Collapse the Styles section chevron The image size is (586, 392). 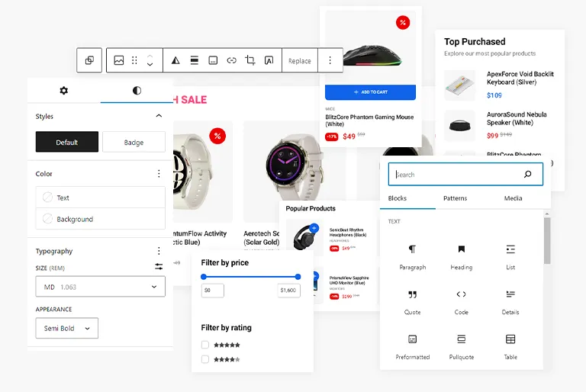159,117
